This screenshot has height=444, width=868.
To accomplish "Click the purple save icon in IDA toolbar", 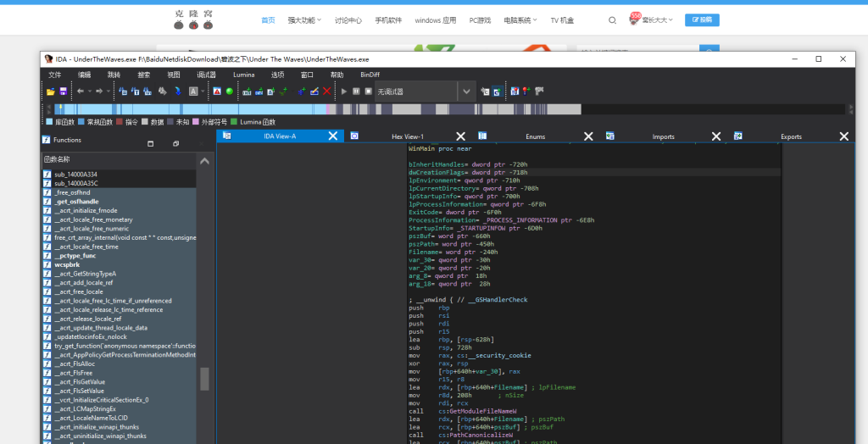I will (x=63, y=92).
